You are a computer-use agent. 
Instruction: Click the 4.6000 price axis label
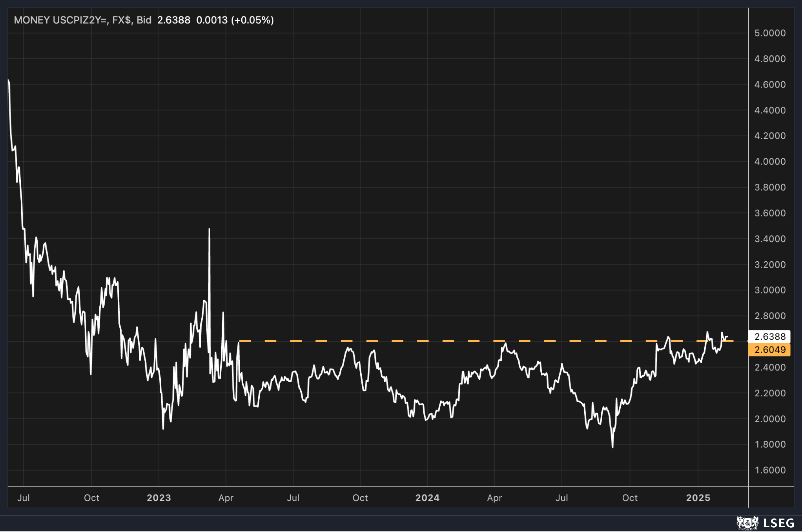coord(770,85)
